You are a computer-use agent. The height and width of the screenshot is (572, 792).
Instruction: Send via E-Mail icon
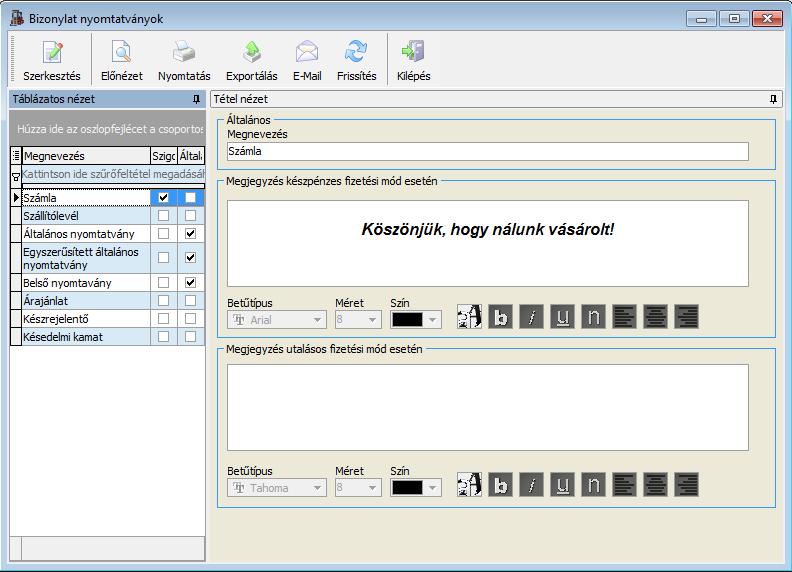(x=307, y=61)
